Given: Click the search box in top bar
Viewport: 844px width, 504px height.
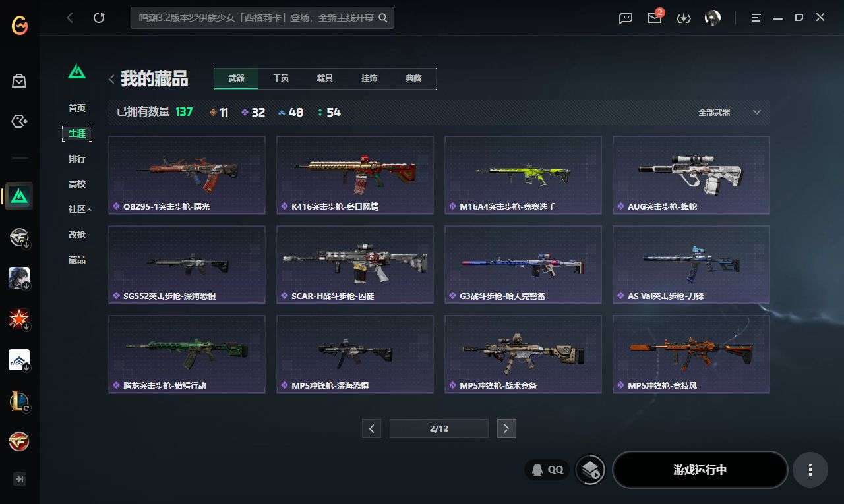Looking at the screenshot, I should click(262, 18).
